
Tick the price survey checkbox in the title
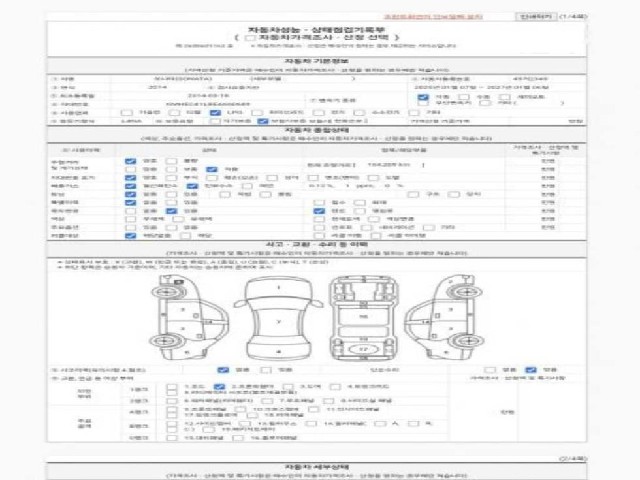click(249, 38)
